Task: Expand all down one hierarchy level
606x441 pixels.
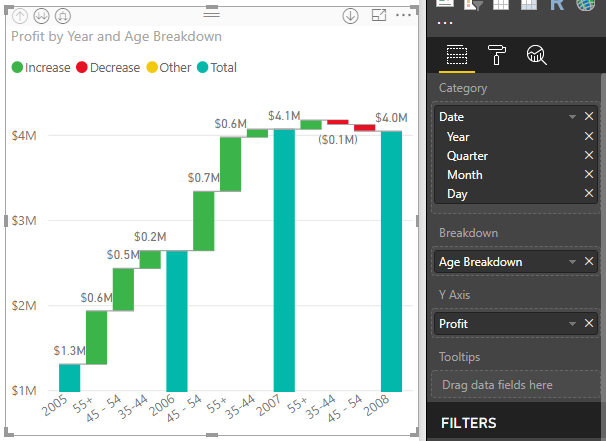Action: coord(62,16)
